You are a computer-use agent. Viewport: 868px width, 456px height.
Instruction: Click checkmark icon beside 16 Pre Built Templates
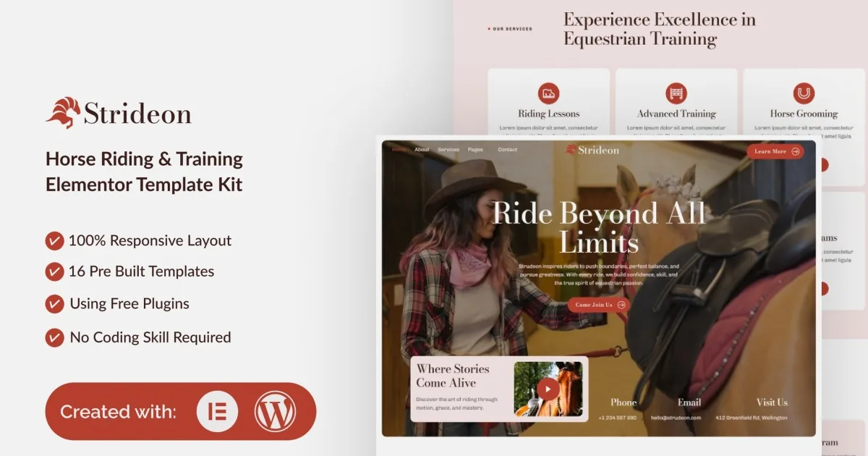click(x=54, y=272)
